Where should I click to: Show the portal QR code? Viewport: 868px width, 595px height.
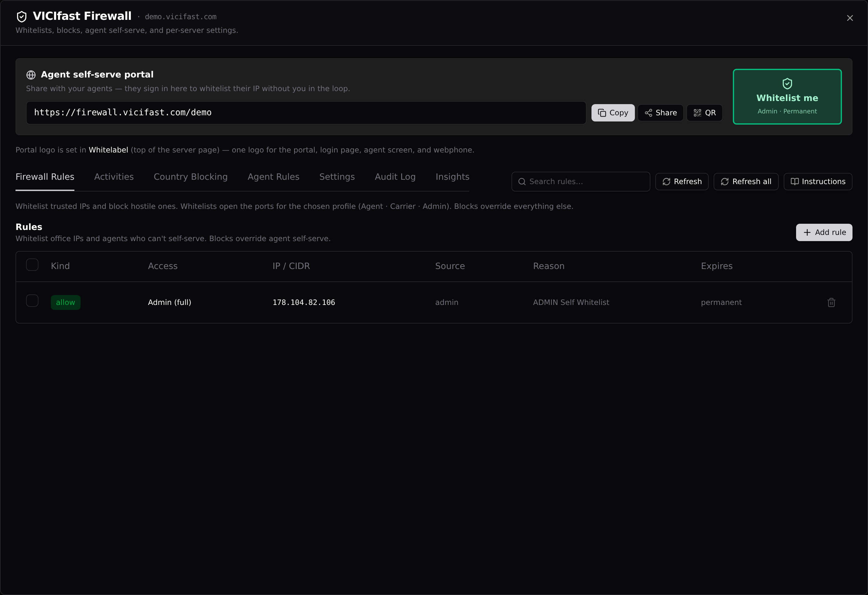tap(704, 113)
